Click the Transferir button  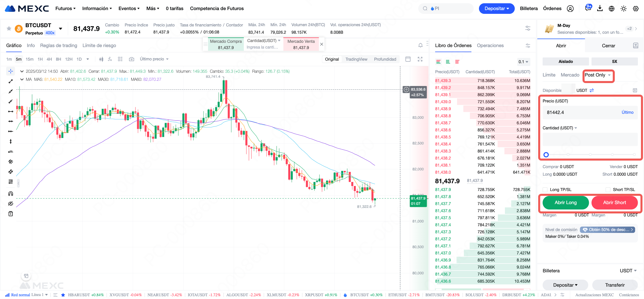click(615, 285)
